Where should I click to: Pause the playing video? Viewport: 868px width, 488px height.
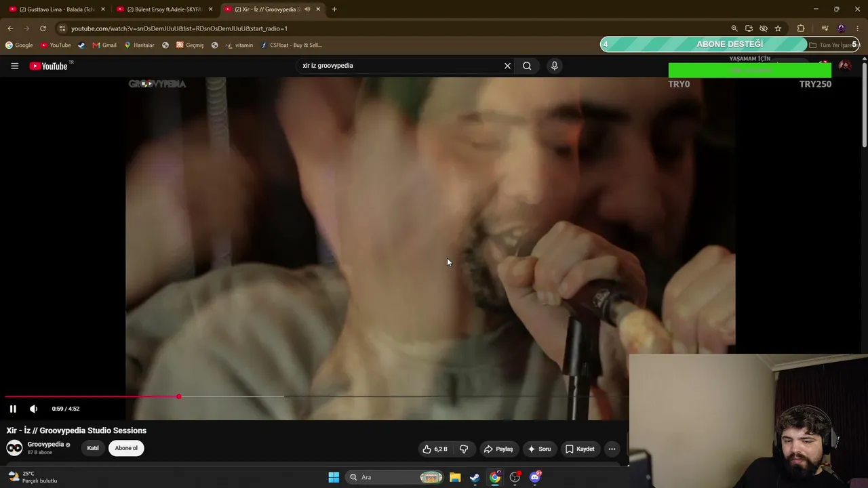tap(13, 409)
